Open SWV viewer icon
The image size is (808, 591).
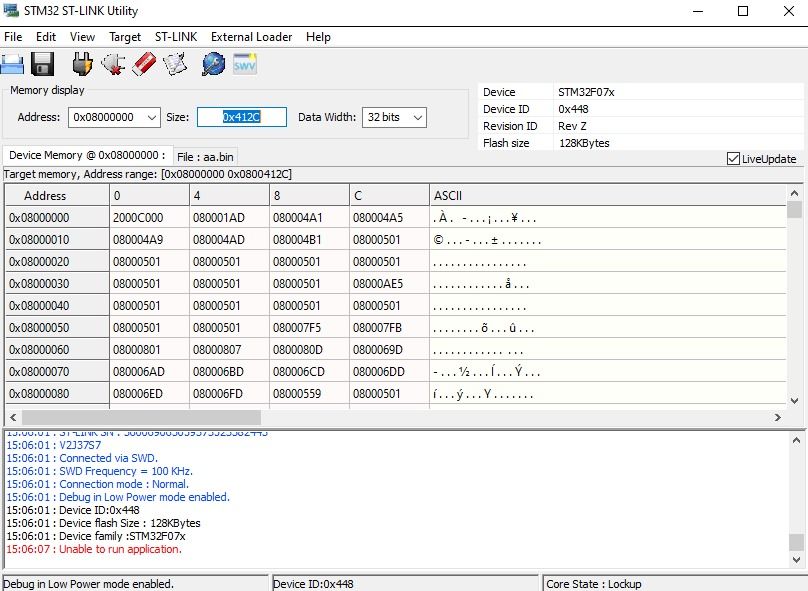click(244, 64)
